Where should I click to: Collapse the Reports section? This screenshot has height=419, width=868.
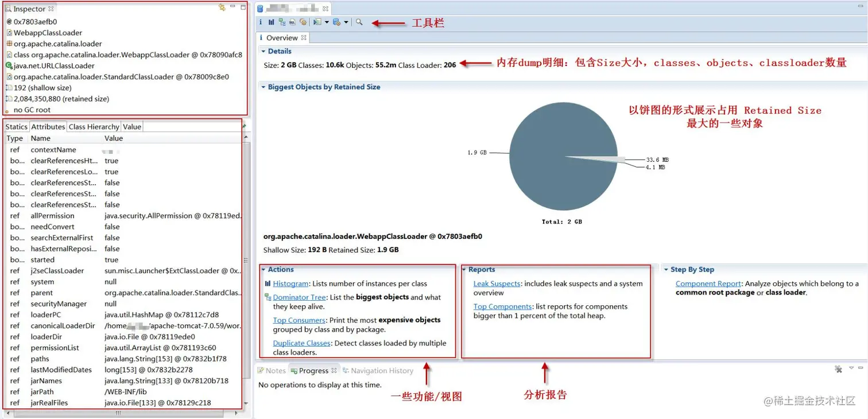[464, 270]
